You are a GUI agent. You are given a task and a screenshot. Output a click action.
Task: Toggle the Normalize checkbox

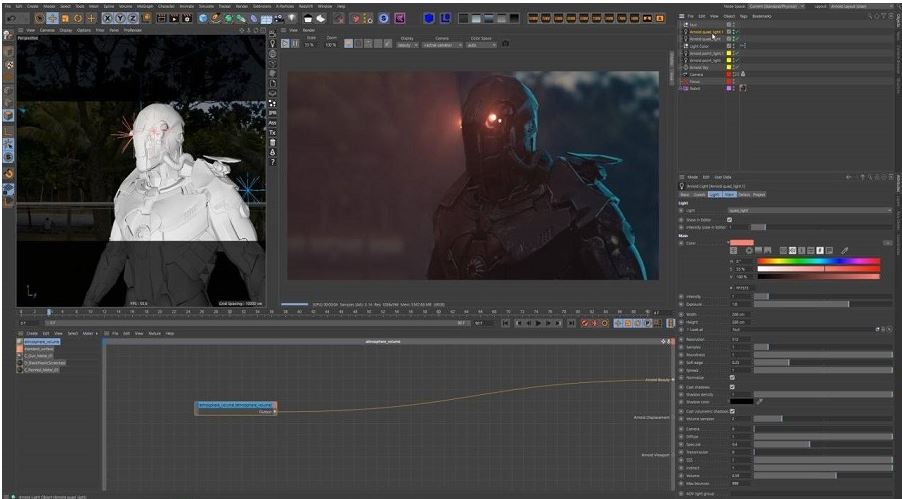[x=732, y=379]
